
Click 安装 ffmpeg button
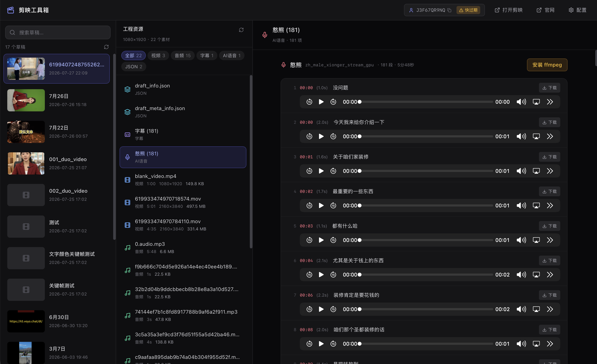(547, 65)
